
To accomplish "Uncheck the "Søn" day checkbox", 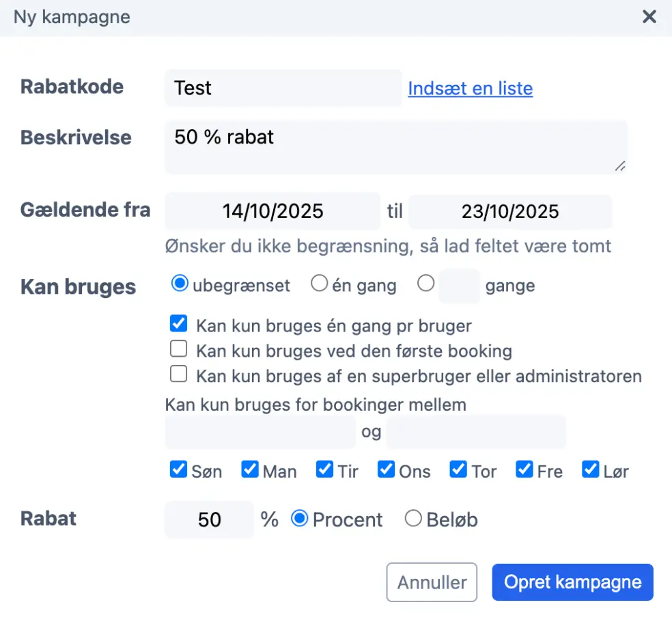I will (178, 470).
